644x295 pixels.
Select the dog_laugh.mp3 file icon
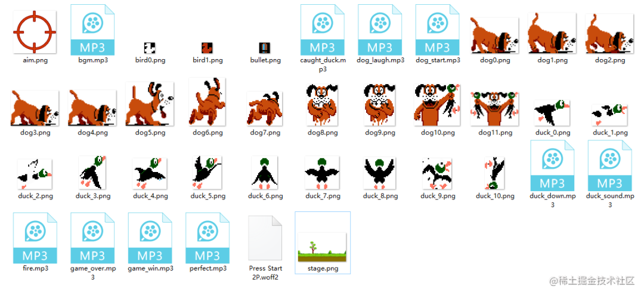[380, 30]
